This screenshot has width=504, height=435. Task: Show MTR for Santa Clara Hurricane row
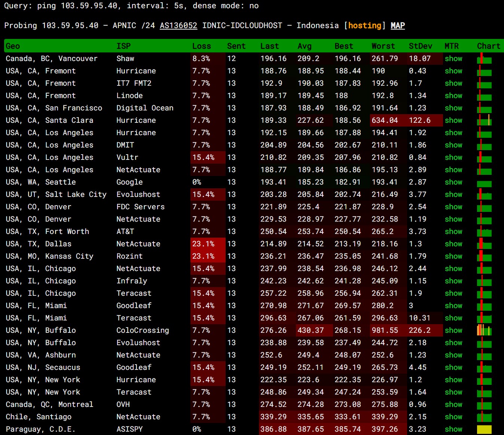pyautogui.click(x=453, y=120)
